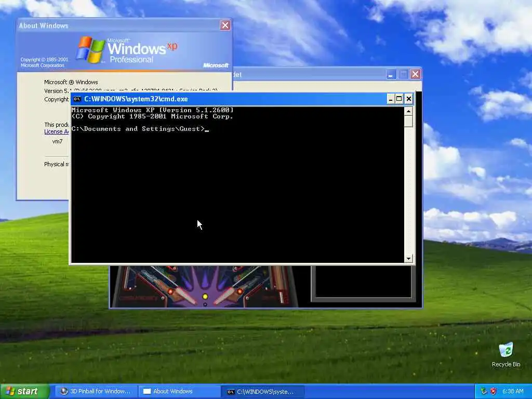Maximize the cmd.exe window
532x399 pixels.
(400, 99)
